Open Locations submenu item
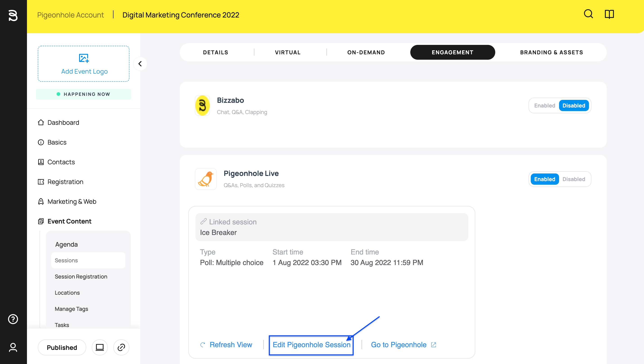The width and height of the screenshot is (644, 364). [x=67, y=292]
